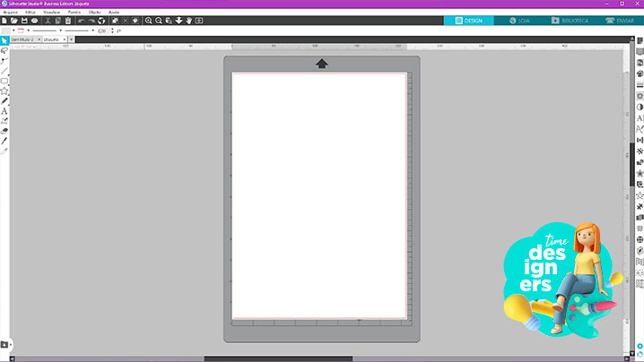Click the Print icon
The width and height of the screenshot is (644, 362).
tap(34, 21)
